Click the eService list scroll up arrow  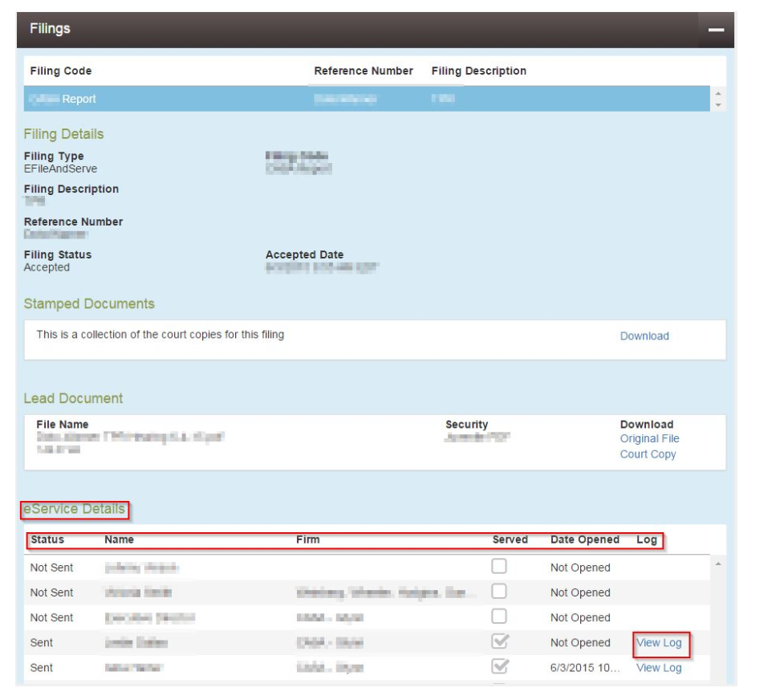click(x=718, y=564)
